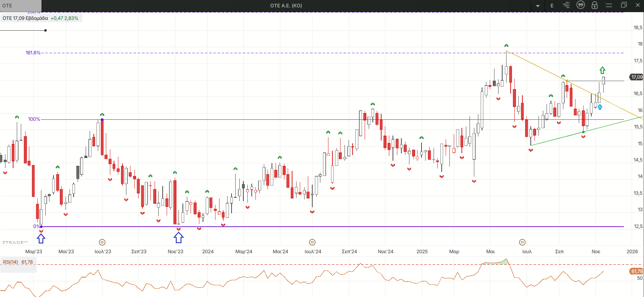
Task: Click the slider handle dot at top left
Action: tap(45, 30)
